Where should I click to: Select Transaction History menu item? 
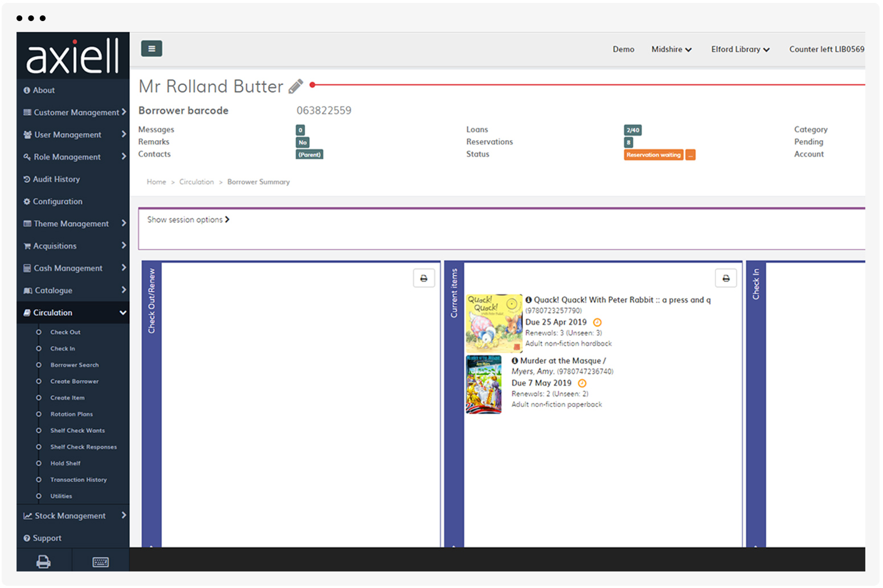[79, 480]
